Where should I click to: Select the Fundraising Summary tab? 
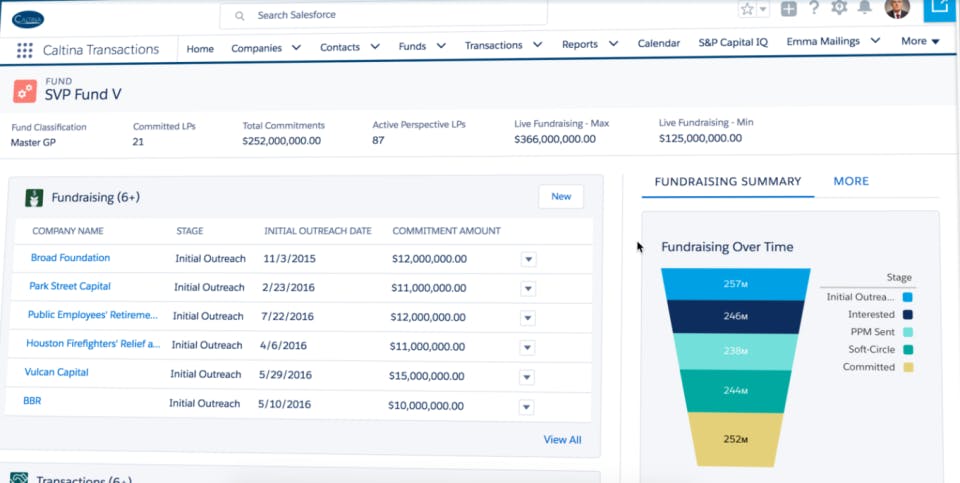click(727, 181)
